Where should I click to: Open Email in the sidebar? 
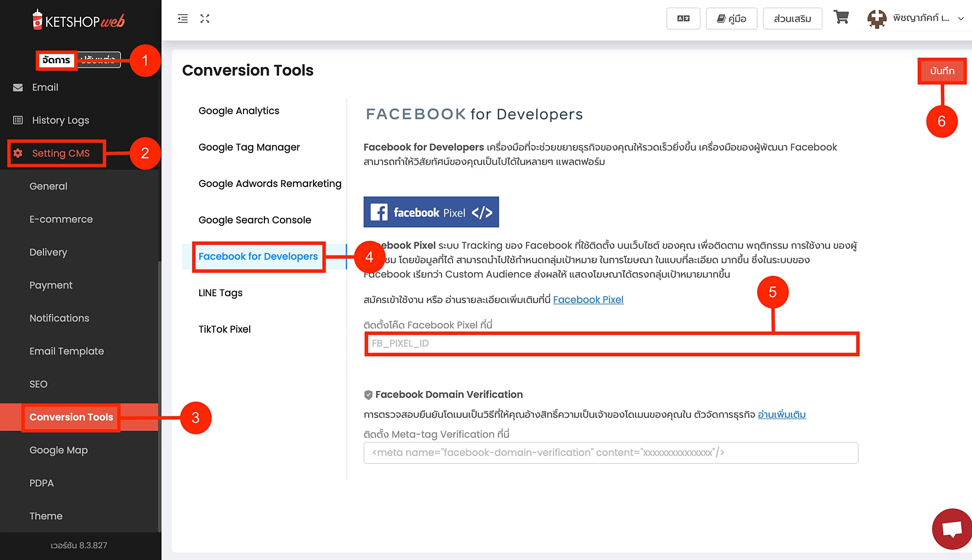tap(45, 87)
